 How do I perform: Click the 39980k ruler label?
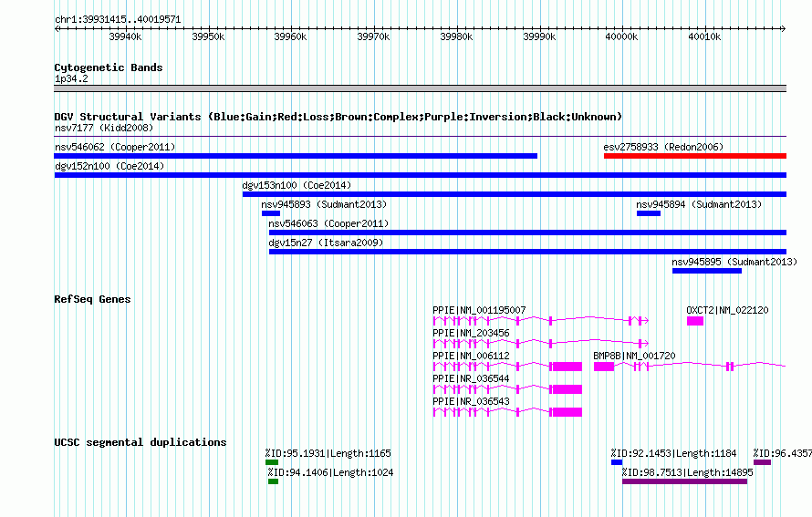pyautogui.click(x=456, y=36)
